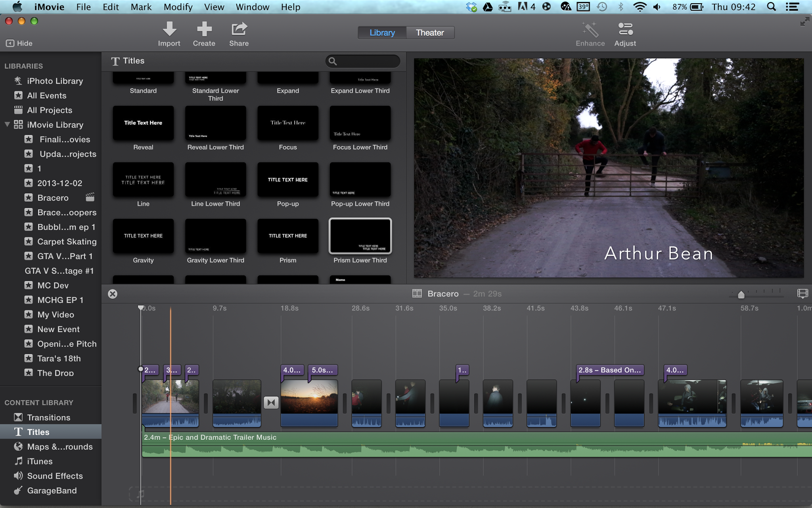This screenshot has height=508, width=812.
Task: Select the Focus title thumbnail
Action: click(x=288, y=123)
